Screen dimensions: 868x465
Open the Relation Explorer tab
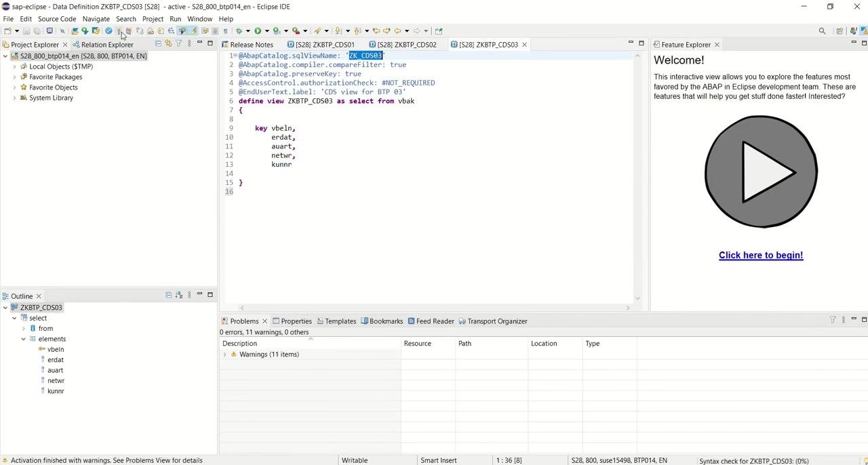[102, 45]
